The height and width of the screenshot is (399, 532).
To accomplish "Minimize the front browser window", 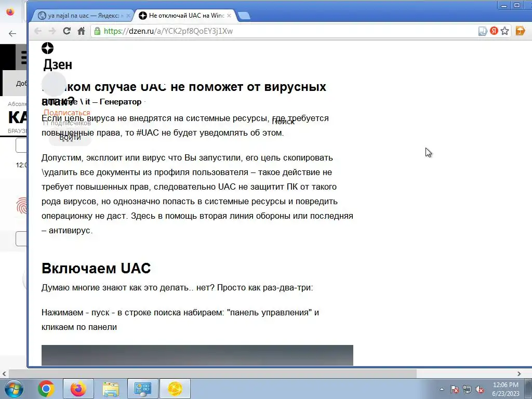I will pyautogui.click(x=504, y=6).
